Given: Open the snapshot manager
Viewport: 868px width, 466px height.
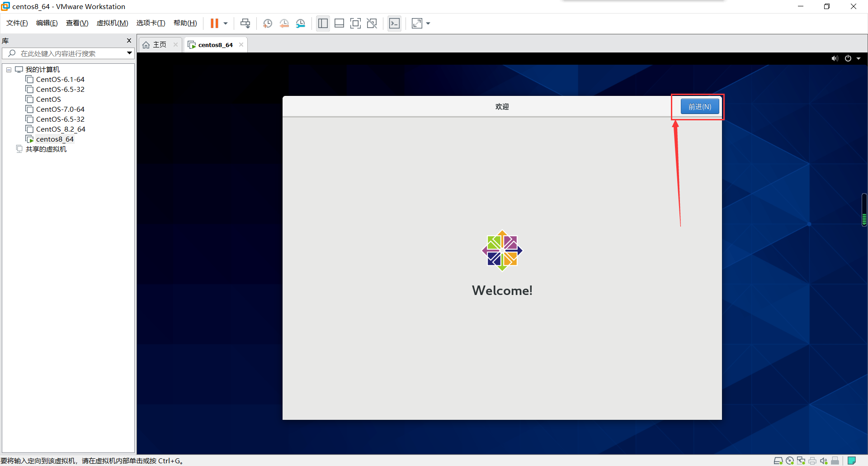Looking at the screenshot, I should tap(301, 23).
